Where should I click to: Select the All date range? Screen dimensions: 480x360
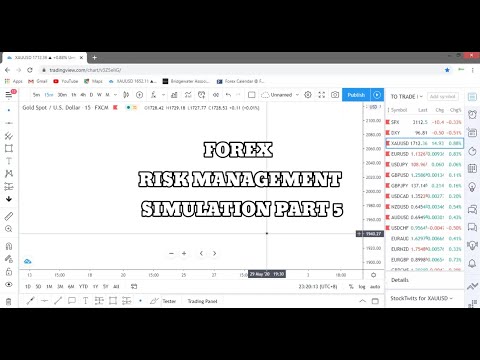click(116, 286)
